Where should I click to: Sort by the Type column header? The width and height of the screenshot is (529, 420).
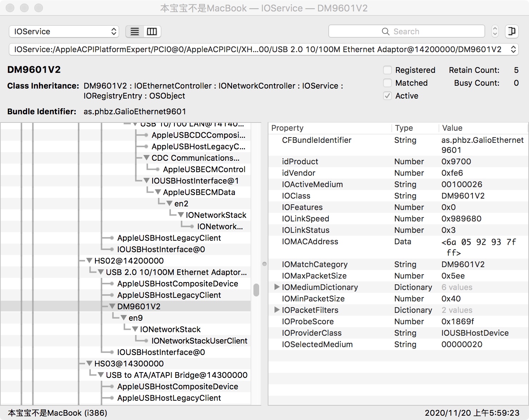pos(415,128)
